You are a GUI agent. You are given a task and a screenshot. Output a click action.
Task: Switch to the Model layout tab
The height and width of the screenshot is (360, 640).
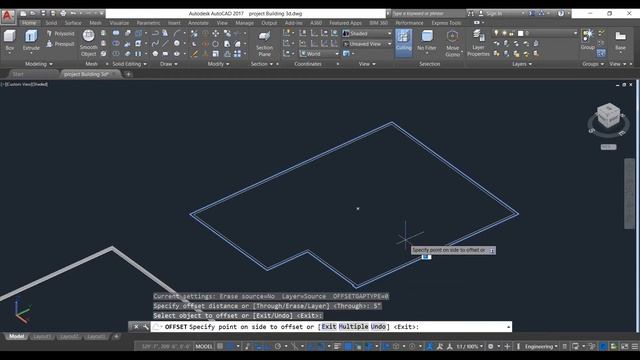click(x=17, y=337)
